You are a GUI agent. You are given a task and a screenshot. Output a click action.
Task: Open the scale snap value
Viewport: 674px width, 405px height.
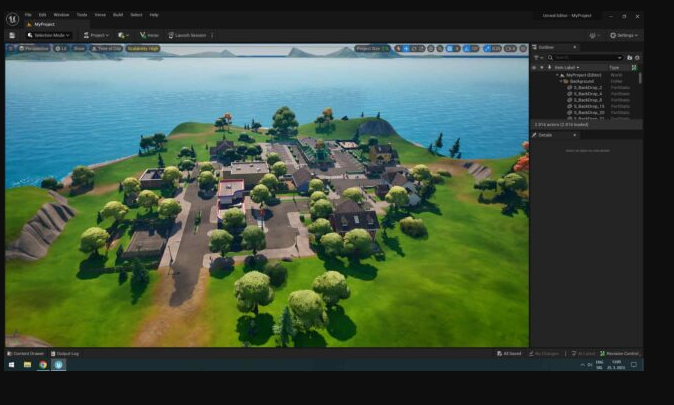pyautogui.click(x=496, y=49)
